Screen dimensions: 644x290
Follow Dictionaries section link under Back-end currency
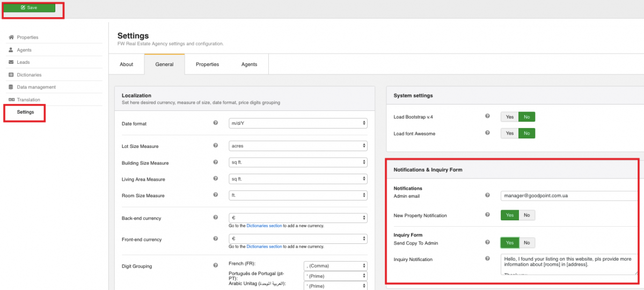(264, 226)
